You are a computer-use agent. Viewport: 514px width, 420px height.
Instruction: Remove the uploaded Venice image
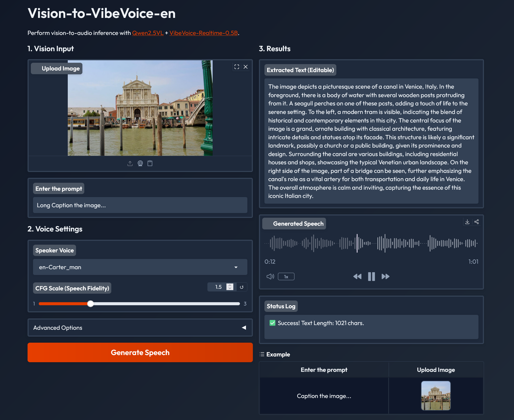[x=246, y=67]
